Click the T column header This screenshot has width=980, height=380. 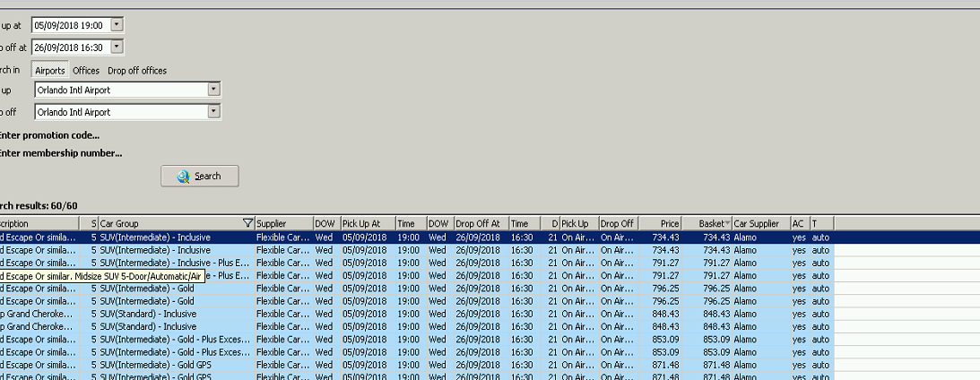(822, 223)
